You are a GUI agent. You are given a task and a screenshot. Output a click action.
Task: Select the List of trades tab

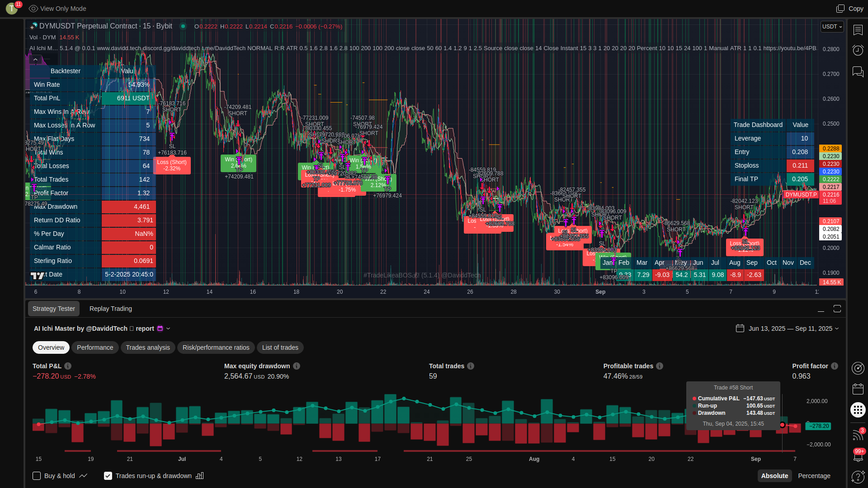[280, 347]
